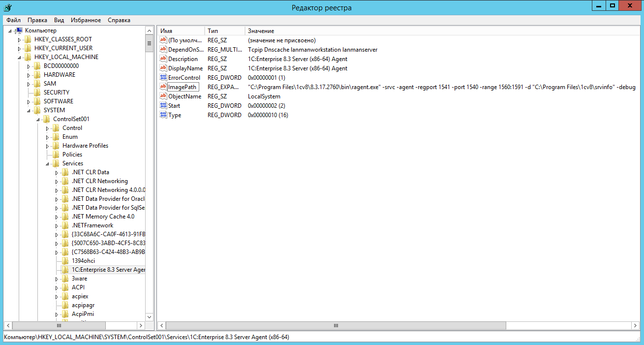Open the Избранное menu

[86, 20]
